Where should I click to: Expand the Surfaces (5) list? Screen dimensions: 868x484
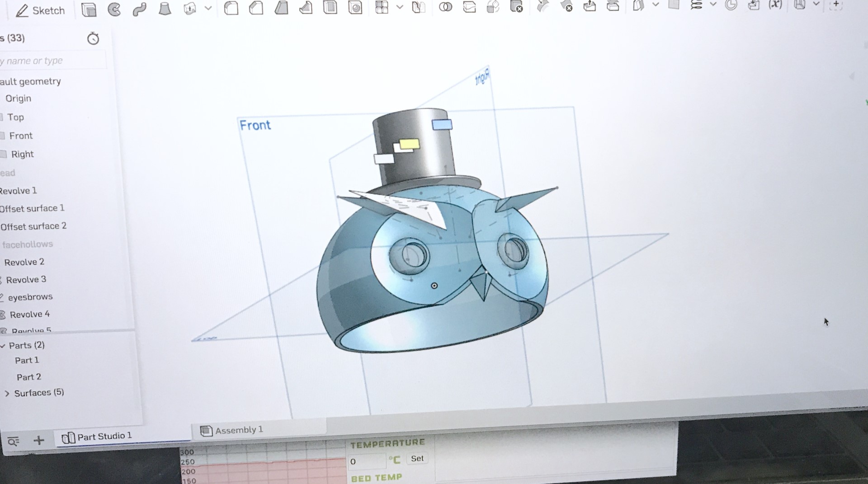pyautogui.click(x=7, y=393)
